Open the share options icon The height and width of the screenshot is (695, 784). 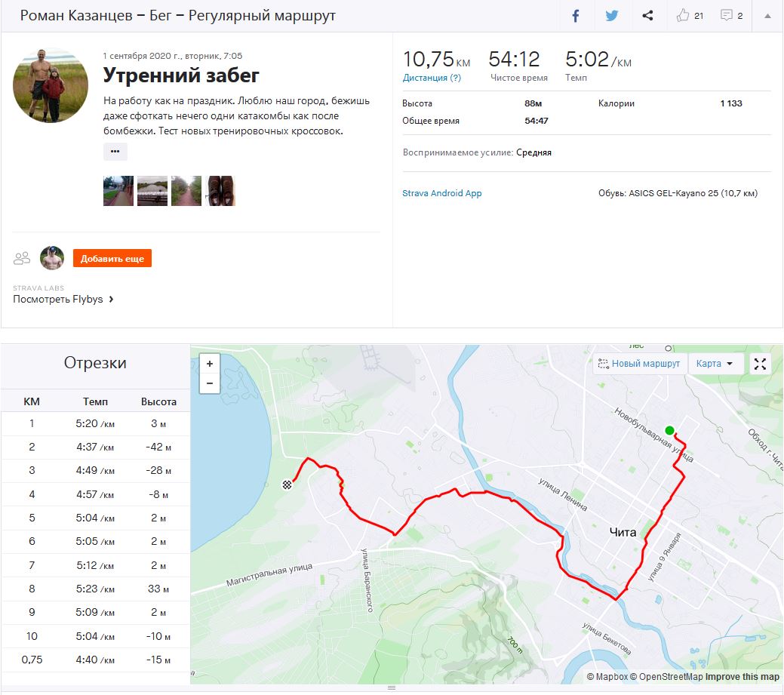647,16
